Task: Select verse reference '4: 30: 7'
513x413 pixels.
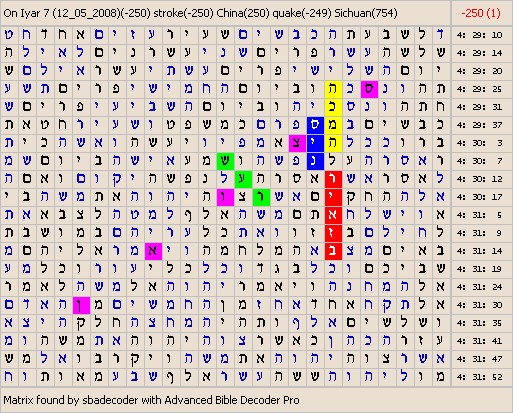Action: coord(479,161)
